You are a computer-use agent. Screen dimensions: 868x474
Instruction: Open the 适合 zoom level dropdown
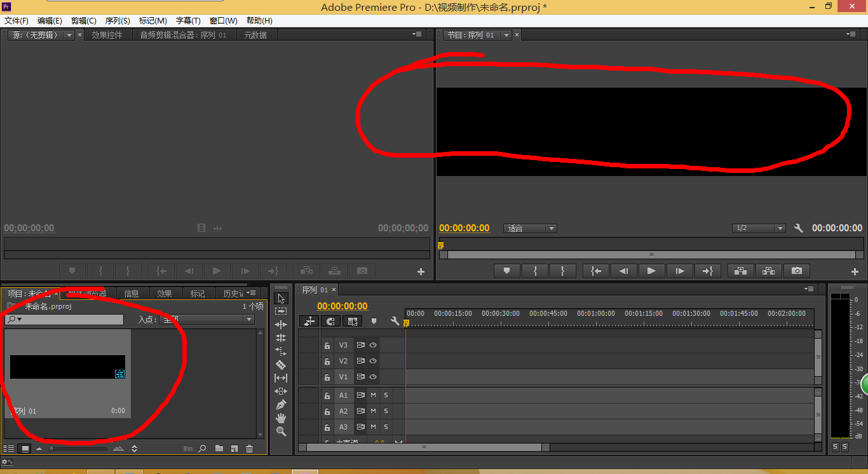point(530,228)
